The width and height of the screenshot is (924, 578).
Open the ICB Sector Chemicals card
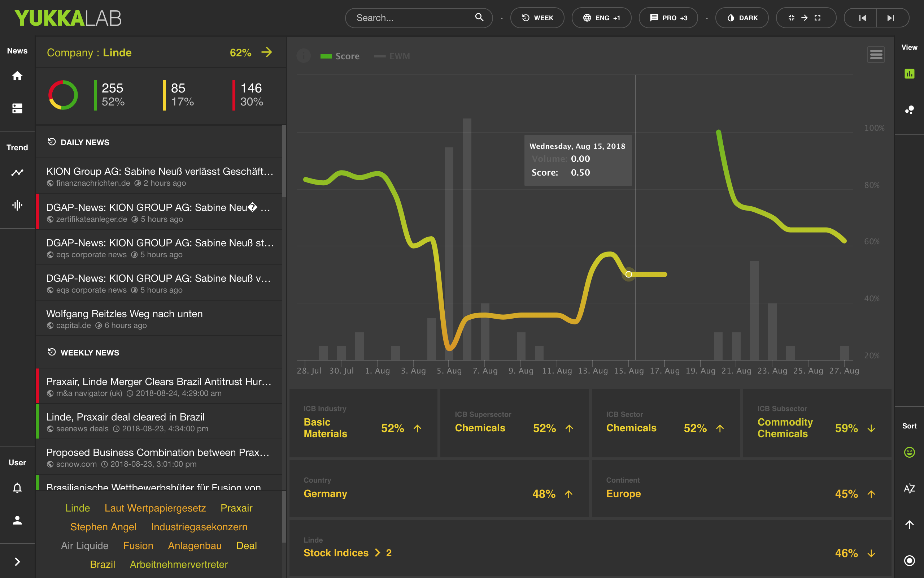click(666, 423)
